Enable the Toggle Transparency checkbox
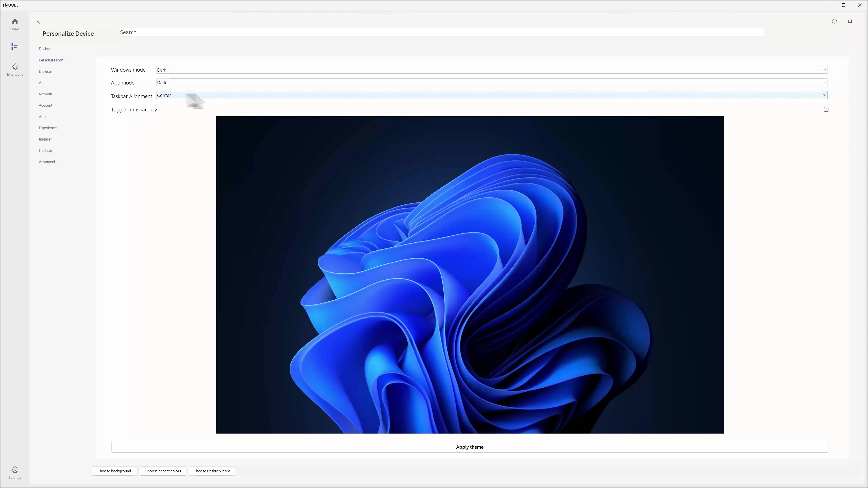868x488 pixels. 826,109
